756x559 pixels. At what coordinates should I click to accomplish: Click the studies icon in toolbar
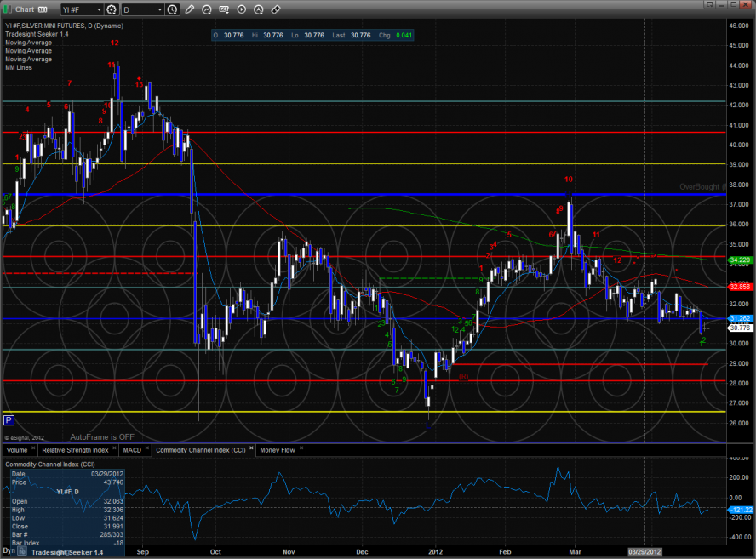(208, 9)
